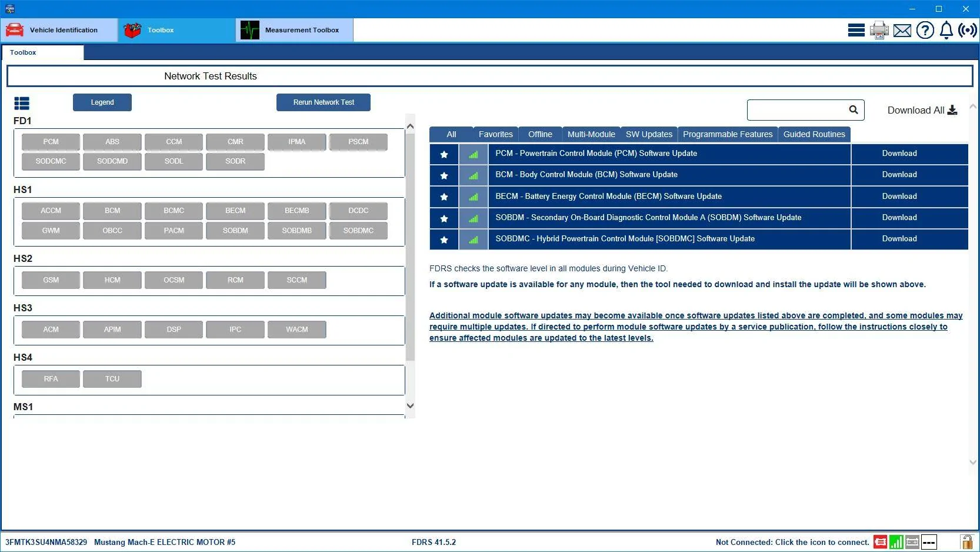The image size is (980, 552).
Task: Click the module list scroll up arrow
Action: pos(411,126)
